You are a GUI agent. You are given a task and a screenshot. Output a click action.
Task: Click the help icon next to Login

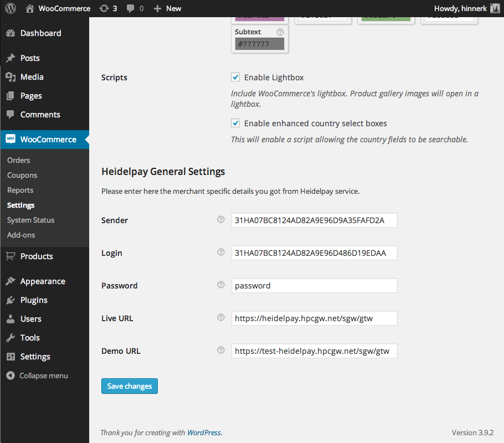click(x=221, y=253)
